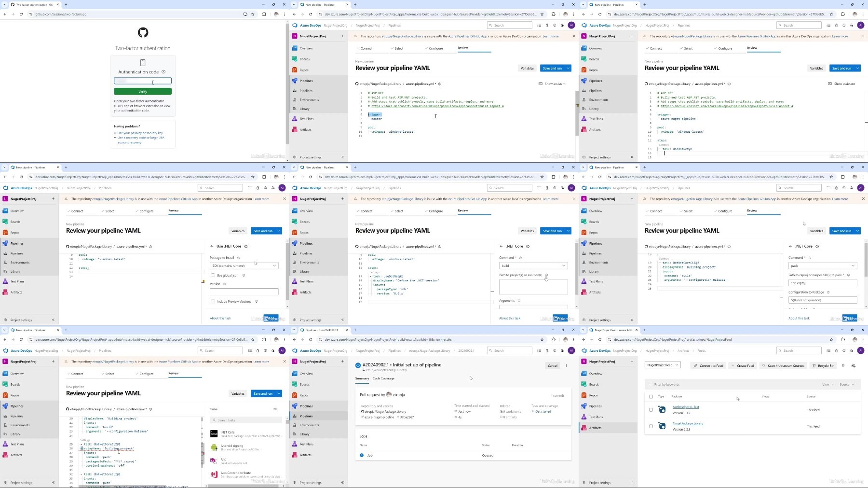Image resolution: width=868 pixels, height=488 pixels.
Task: Cancel the #20240902.1 pipeline run
Action: 553,365
